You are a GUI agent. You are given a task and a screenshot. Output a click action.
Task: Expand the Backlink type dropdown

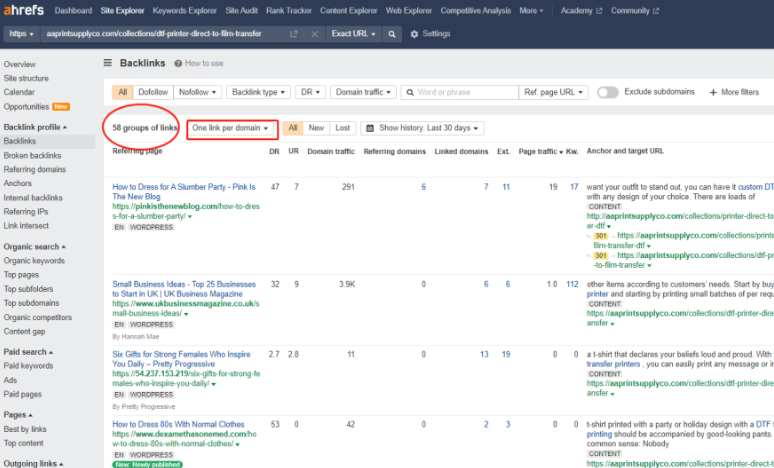tap(258, 92)
